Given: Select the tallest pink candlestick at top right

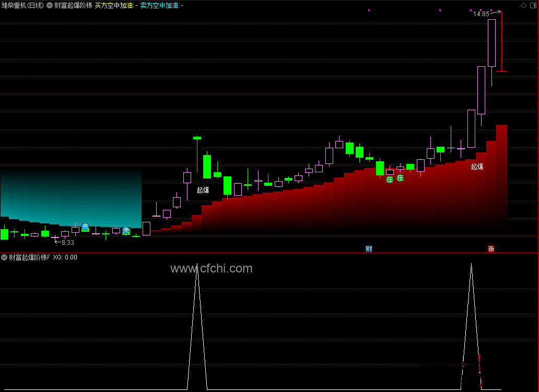Looking at the screenshot, I should point(491,43).
